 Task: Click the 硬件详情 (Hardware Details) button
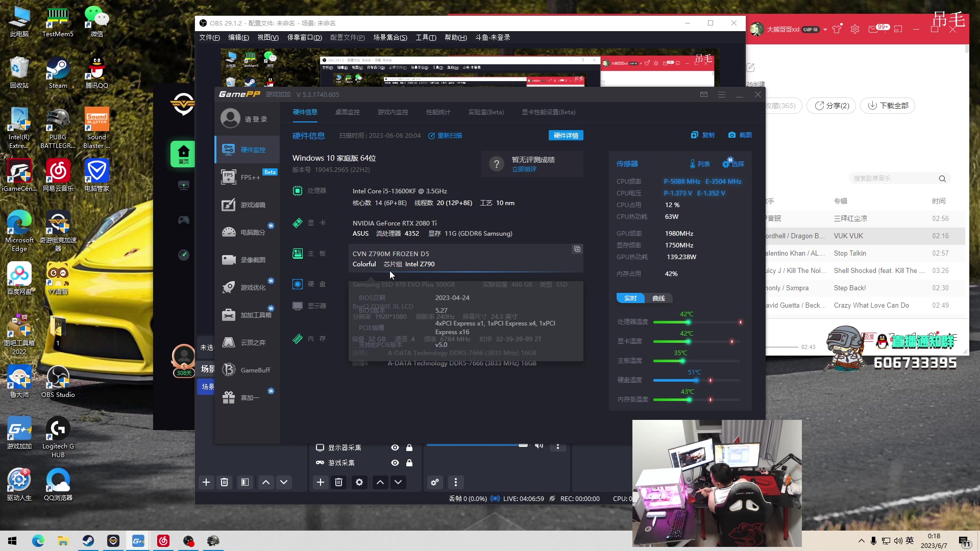coord(566,135)
